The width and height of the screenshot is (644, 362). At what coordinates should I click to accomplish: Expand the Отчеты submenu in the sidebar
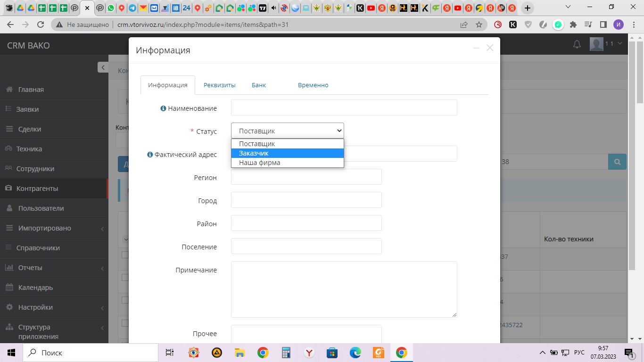pos(102,268)
